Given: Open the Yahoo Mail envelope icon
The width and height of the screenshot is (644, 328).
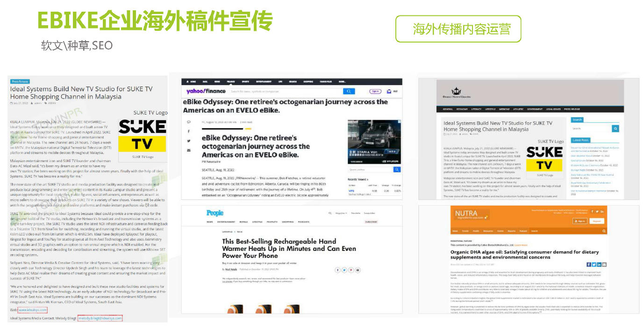Looking at the screenshot, I should click(388, 92).
